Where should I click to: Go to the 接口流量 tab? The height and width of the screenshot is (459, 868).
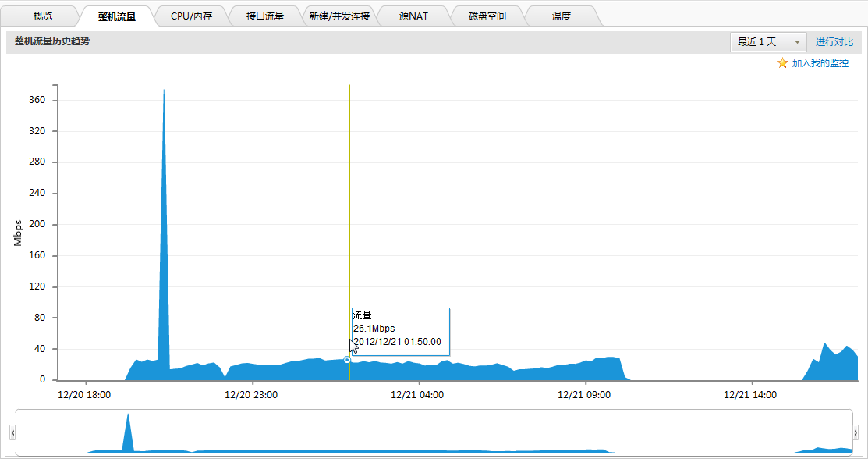(x=265, y=16)
